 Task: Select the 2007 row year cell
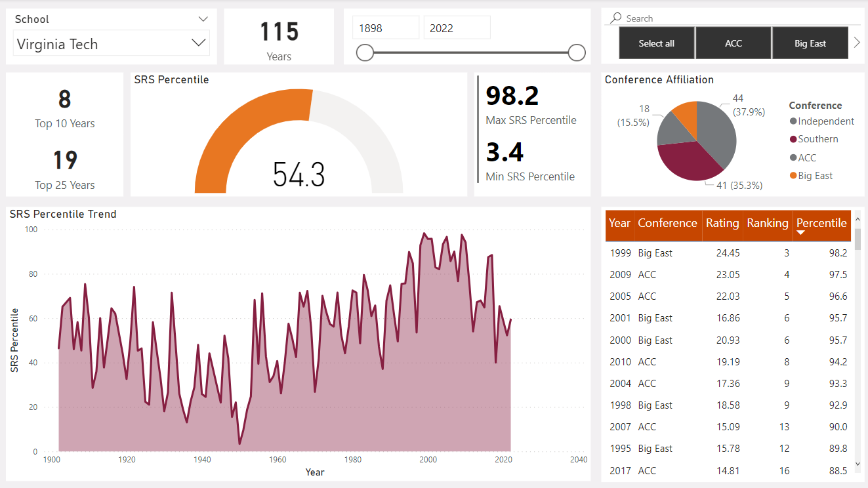[620, 427]
